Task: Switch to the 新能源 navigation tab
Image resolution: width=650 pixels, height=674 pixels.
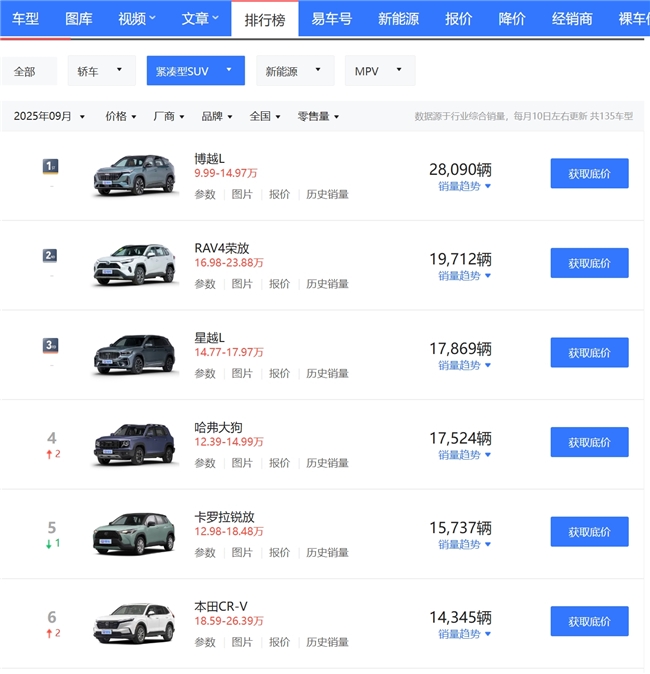Action: click(398, 19)
